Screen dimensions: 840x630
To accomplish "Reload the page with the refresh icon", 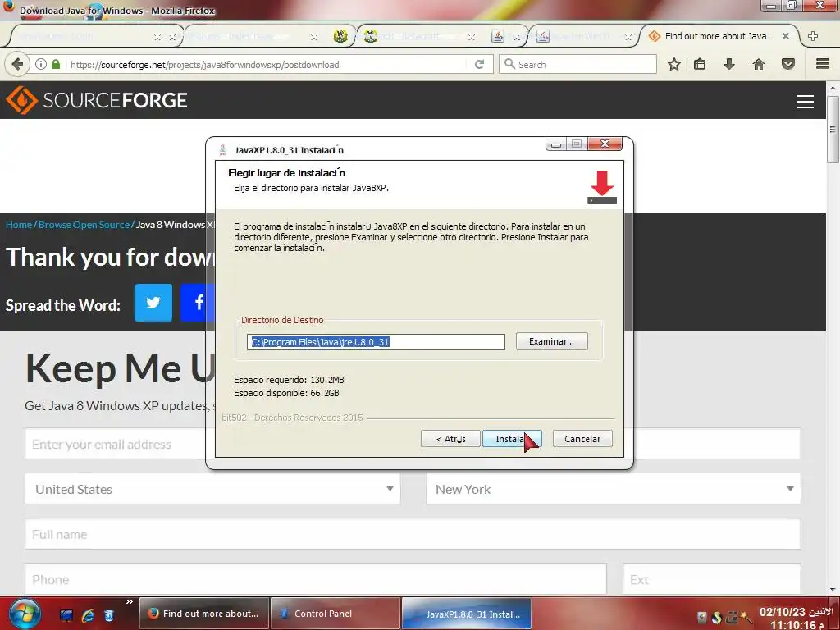I will 479,64.
